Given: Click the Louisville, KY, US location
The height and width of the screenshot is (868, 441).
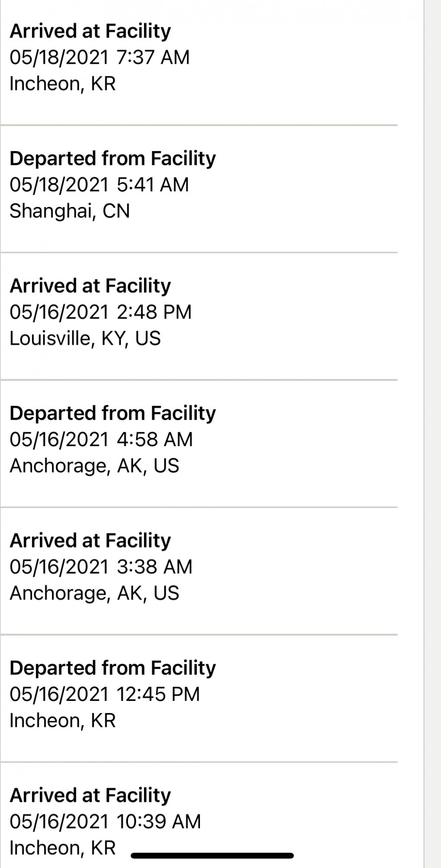Looking at the screenshot, I should pos(85,339).
